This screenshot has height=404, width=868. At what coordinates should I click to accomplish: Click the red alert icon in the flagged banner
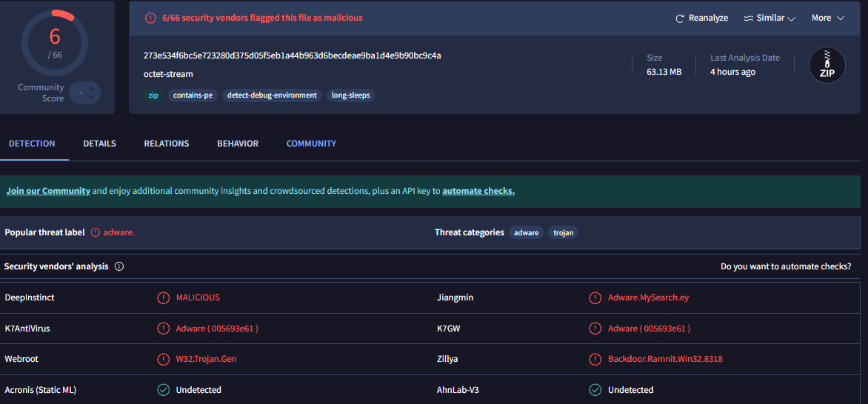pos(150,18)
